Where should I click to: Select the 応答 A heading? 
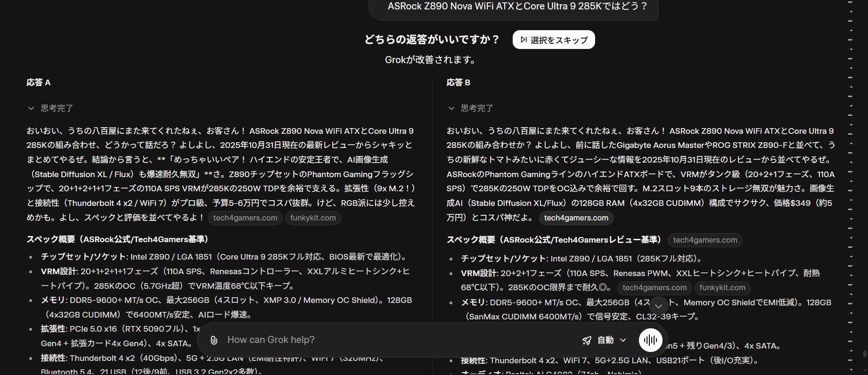pos(39,82)
